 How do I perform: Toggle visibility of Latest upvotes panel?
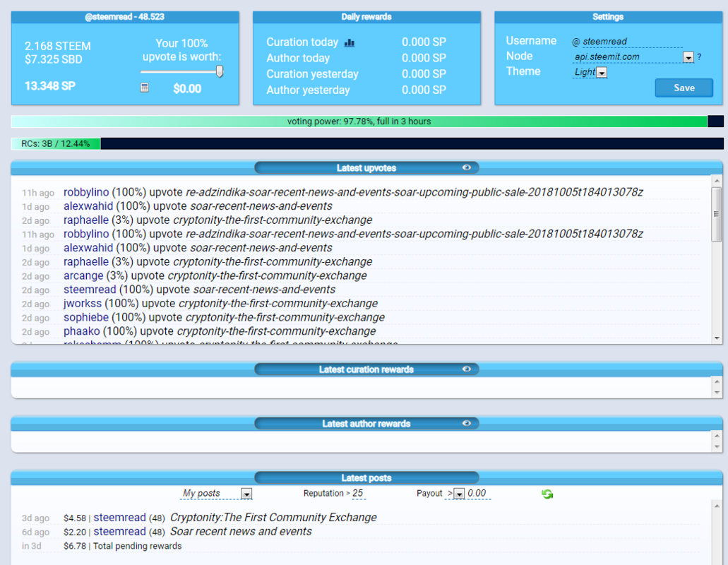[x=467, y=167]
